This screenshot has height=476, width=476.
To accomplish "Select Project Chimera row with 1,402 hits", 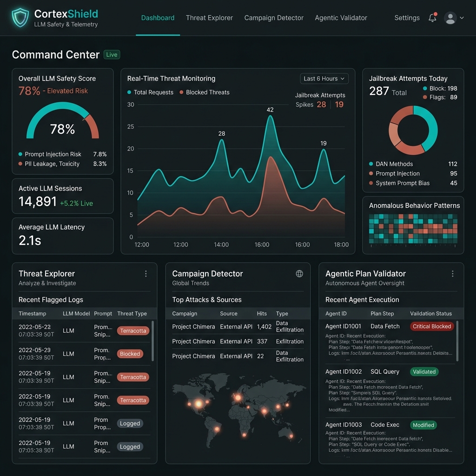I will pos(238,327).
